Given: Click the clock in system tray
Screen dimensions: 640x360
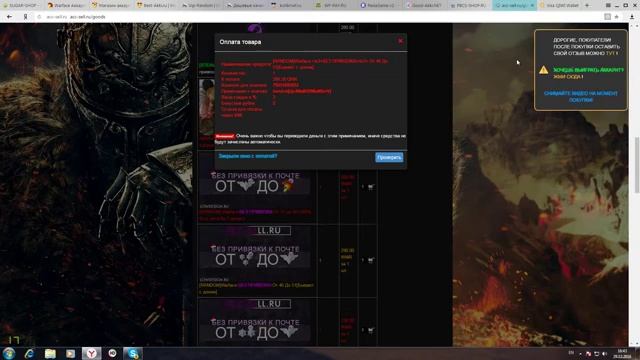Looking at the screenshot, I should tap(622, 353).
